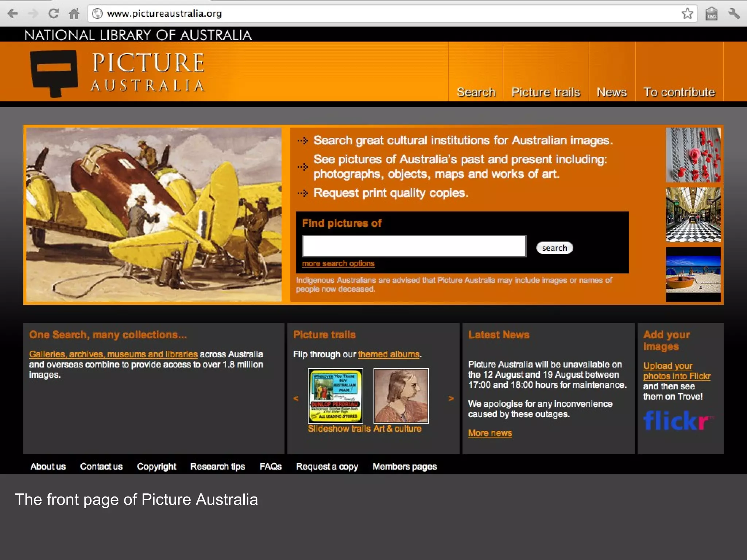The width and height of the screenshot is (747, 560).
Task: Open Copyright footer link
Action: point(156,467)
